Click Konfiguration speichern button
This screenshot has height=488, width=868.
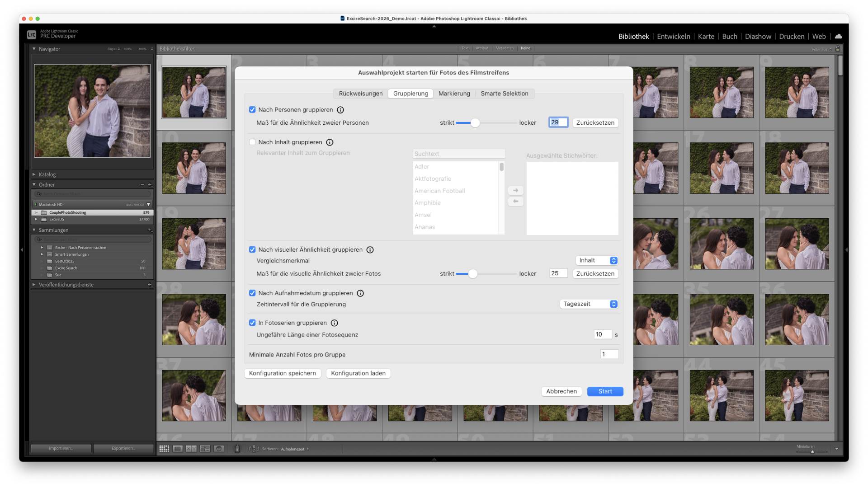point(283,373)
